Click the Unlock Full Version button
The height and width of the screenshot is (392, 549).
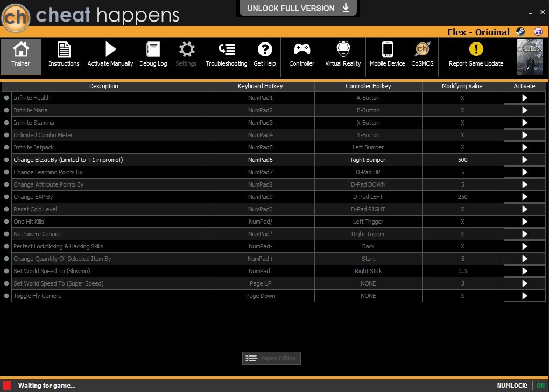pos(298,8)
